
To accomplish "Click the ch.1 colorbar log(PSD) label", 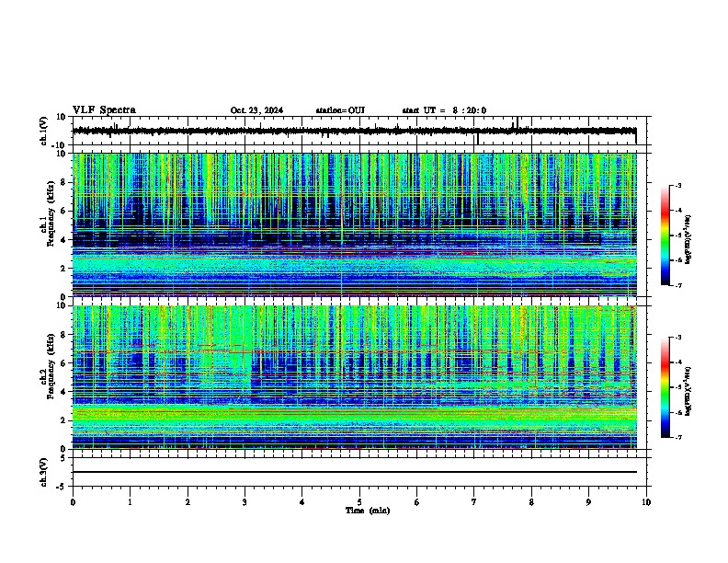I will (x=688, y=239).
